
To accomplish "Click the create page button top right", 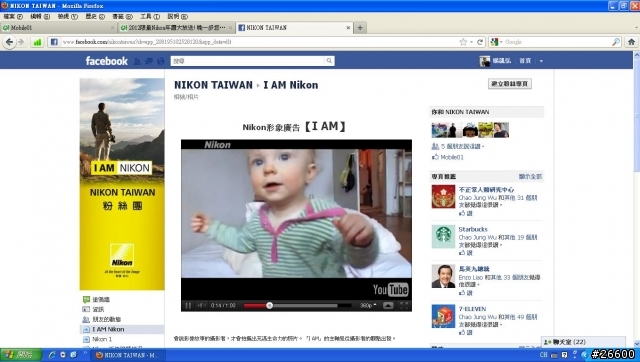I will 510,84.
